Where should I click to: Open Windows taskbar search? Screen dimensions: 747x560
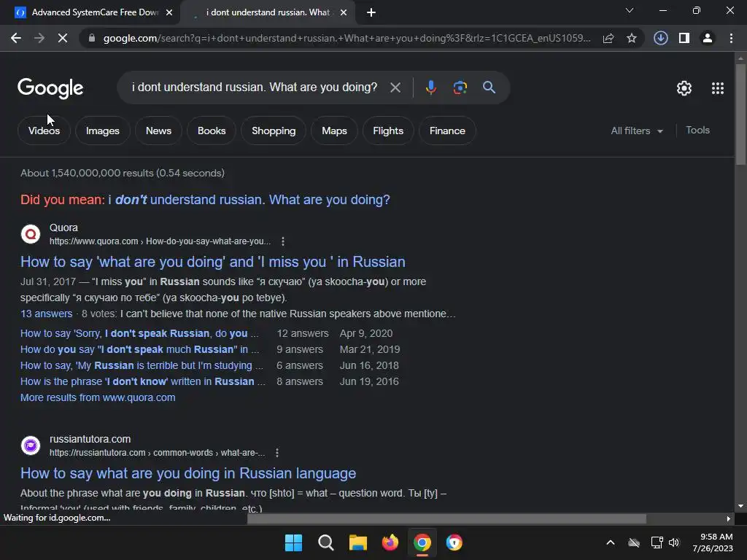tap(326, 542)
